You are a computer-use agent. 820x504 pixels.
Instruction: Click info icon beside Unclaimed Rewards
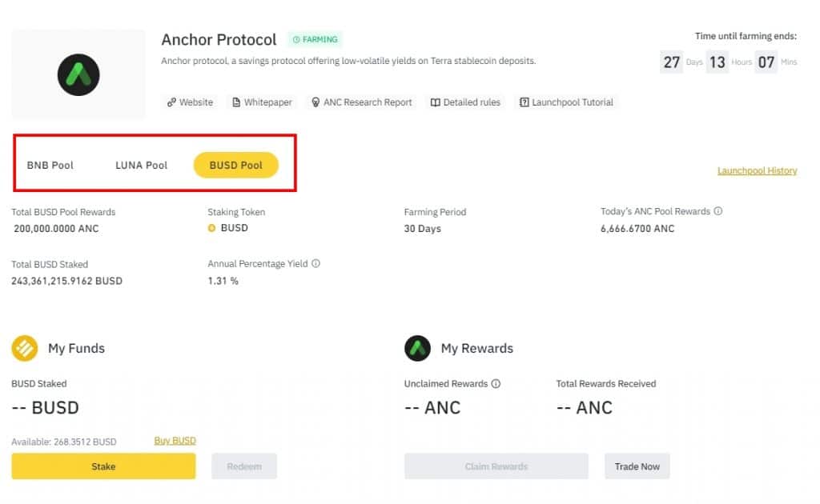tap(496, 383)
